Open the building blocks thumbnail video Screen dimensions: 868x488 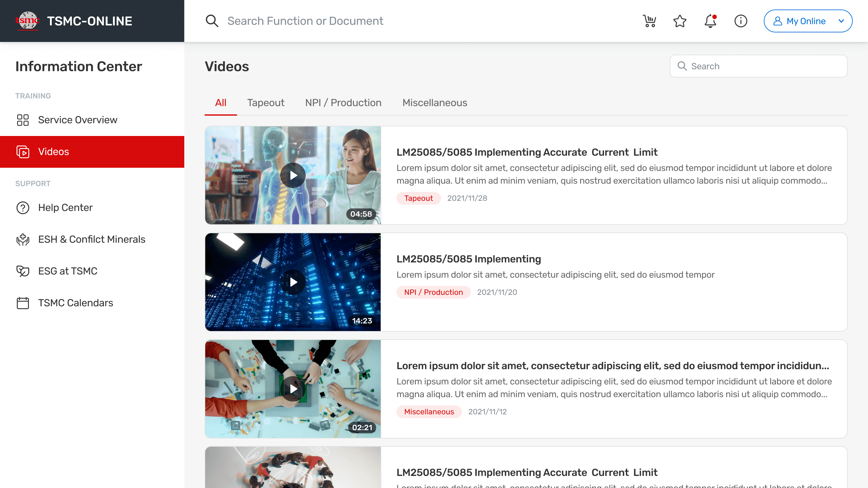pyautogui.click(x=293, y=389)
